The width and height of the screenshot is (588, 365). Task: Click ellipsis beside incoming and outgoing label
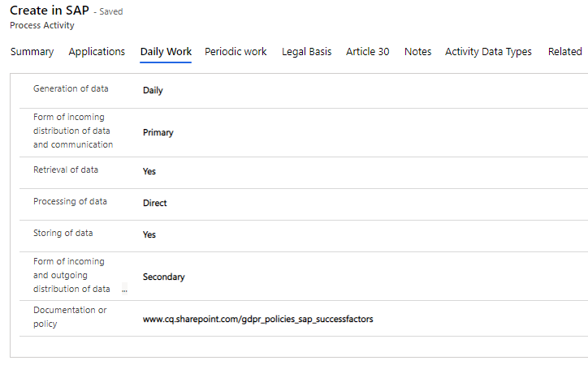(124, 290)
